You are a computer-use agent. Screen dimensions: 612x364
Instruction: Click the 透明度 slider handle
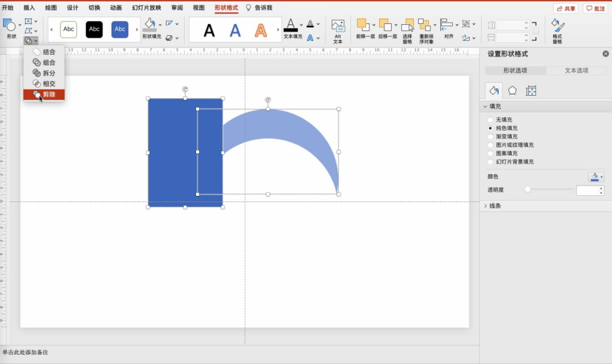528,190
